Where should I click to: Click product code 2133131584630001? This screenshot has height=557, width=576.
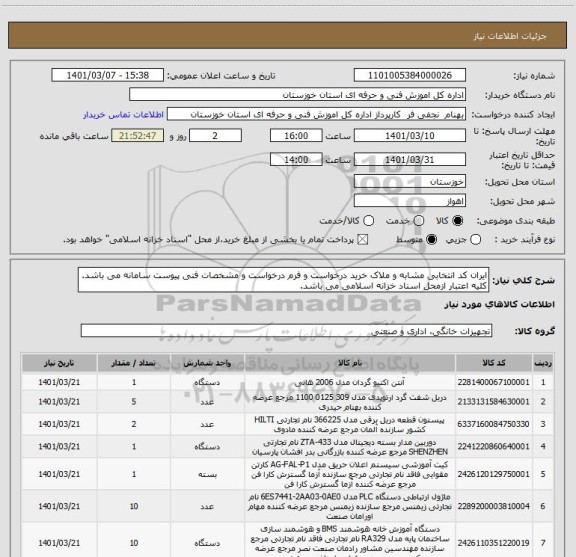[494, 402]
